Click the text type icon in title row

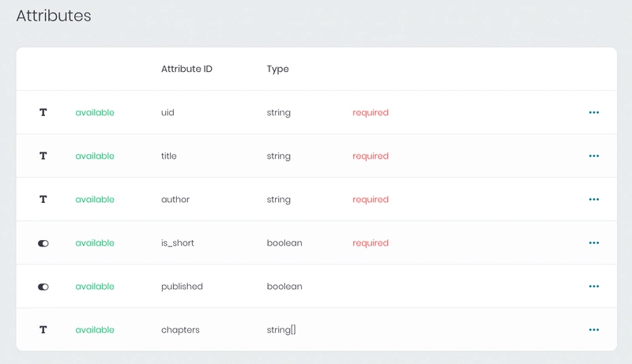[43, 156]
